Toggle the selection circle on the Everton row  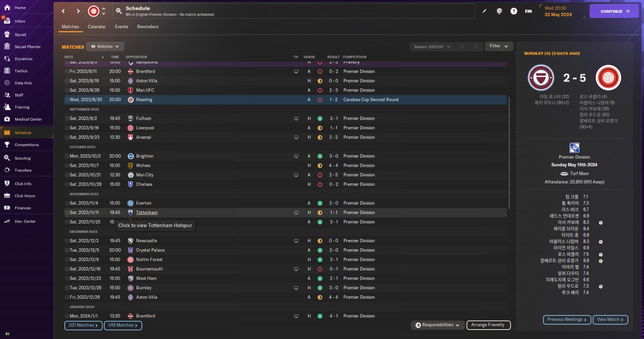pyautogui.click(x=67, y=203)
